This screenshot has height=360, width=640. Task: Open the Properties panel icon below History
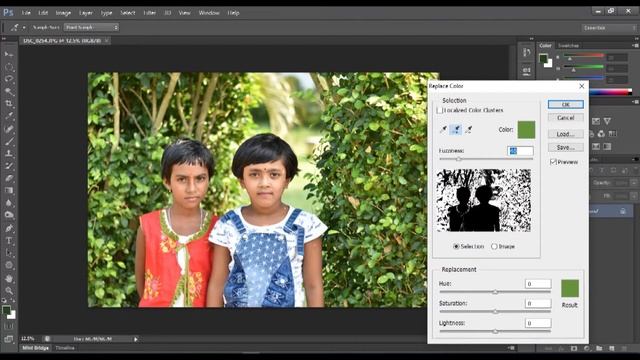coord(527,71)
